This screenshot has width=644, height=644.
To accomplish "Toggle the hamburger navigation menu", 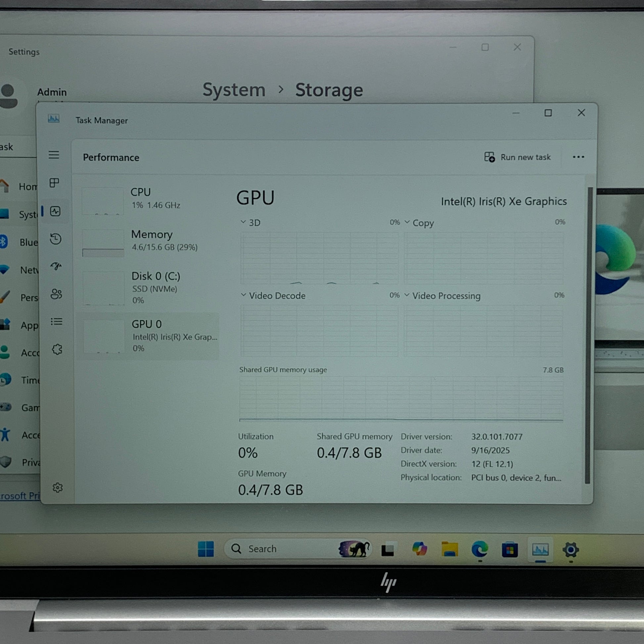I will 54,155.
